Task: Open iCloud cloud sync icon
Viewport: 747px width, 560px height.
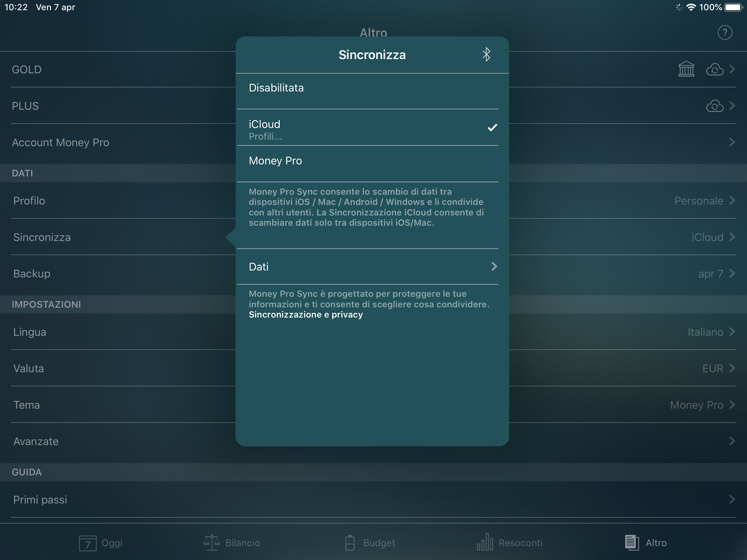Action: coord(715,69)
